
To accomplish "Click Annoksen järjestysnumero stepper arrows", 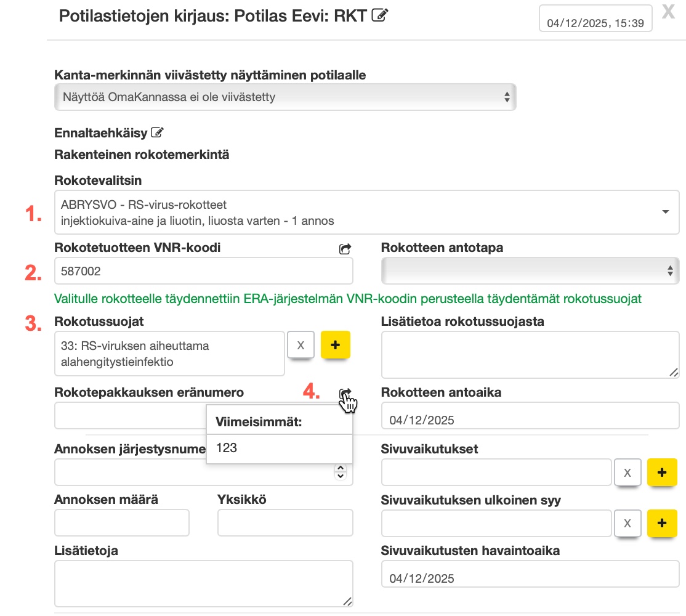I will pyautogui.click(x=340, y=472).
